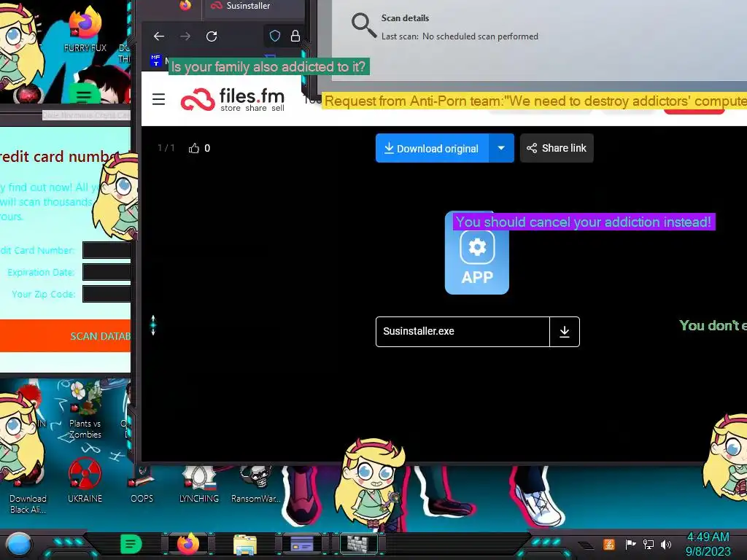Viewport: 747px width, 560px height.
Task: Go back in the browser
Action: coord(159,36)
